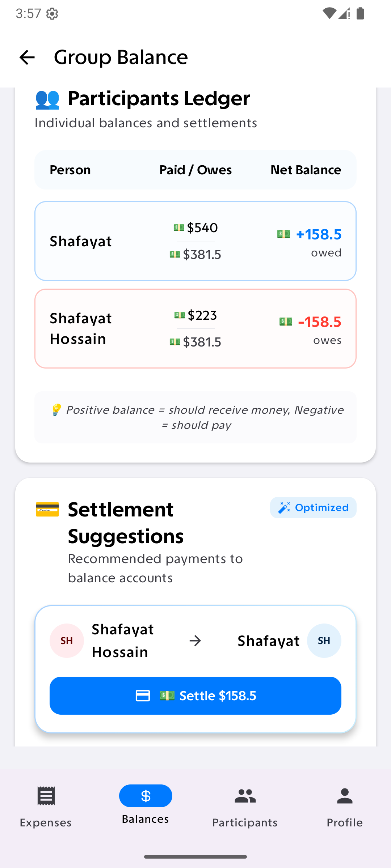Tap the -158.5 owes balance
Image resolution: width=391 pixels, height=868 pixels.
(x=319, y=322)
